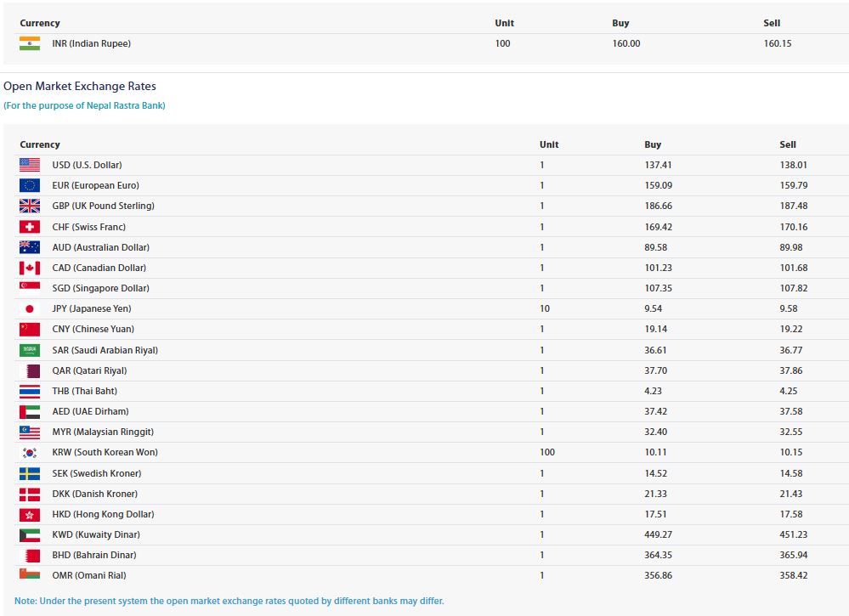The image size is (849, 616).
Task: Select the Kuwait flag icon for KWD
Action: click(x=30, y=534)
